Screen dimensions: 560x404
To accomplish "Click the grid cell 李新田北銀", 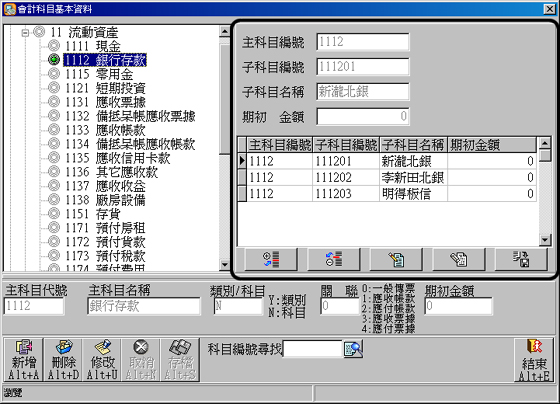I will pos(414,178).
